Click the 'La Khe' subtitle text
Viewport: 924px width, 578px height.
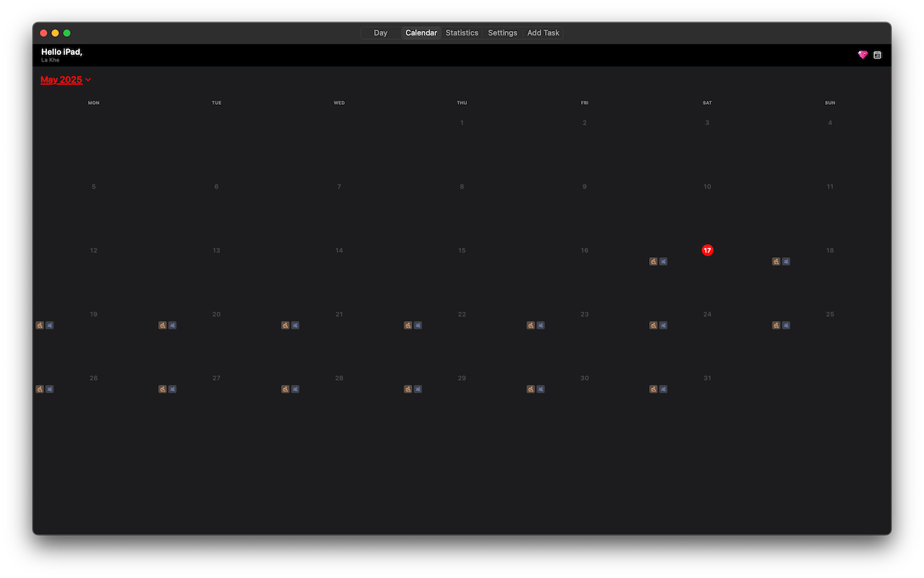51,60
